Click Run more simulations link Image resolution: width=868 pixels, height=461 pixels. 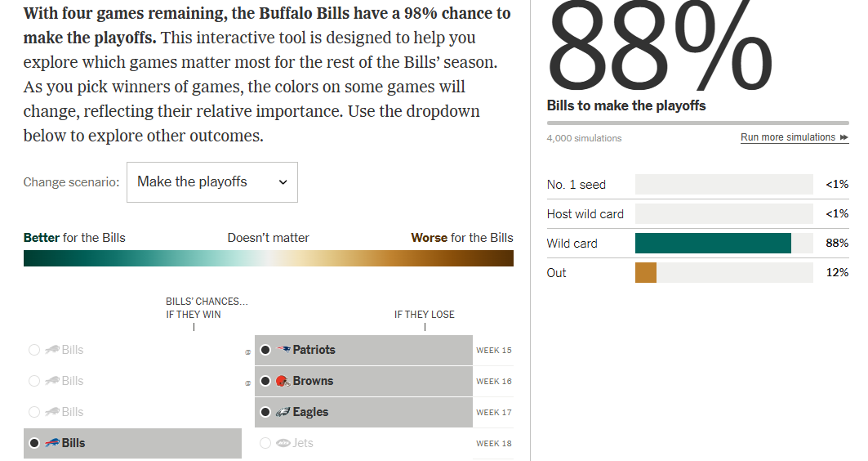787,137
